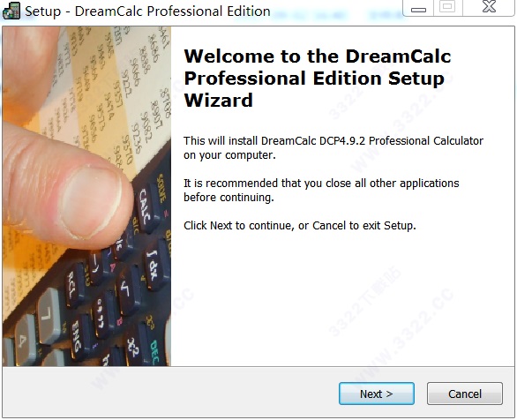Minimize the setup wizard window
The image size is (517, 420).
418,8
